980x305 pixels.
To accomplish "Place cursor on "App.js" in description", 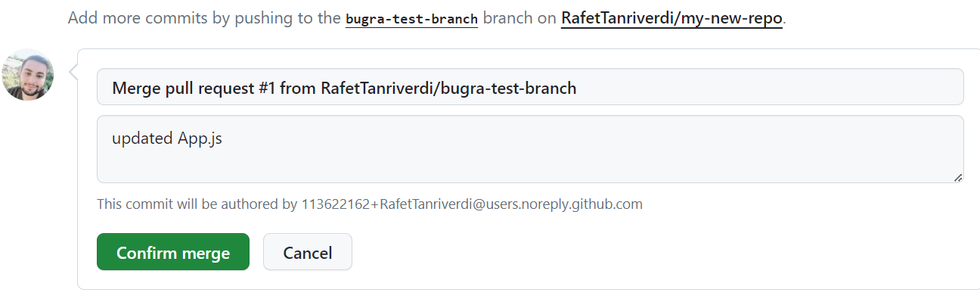I will 200,139.
